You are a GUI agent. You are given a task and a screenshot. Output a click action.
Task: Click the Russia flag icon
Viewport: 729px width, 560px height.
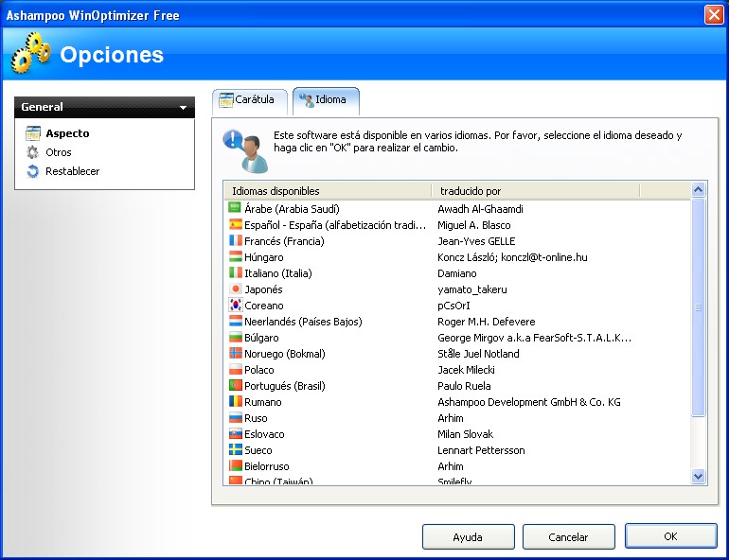coord(235,417)
